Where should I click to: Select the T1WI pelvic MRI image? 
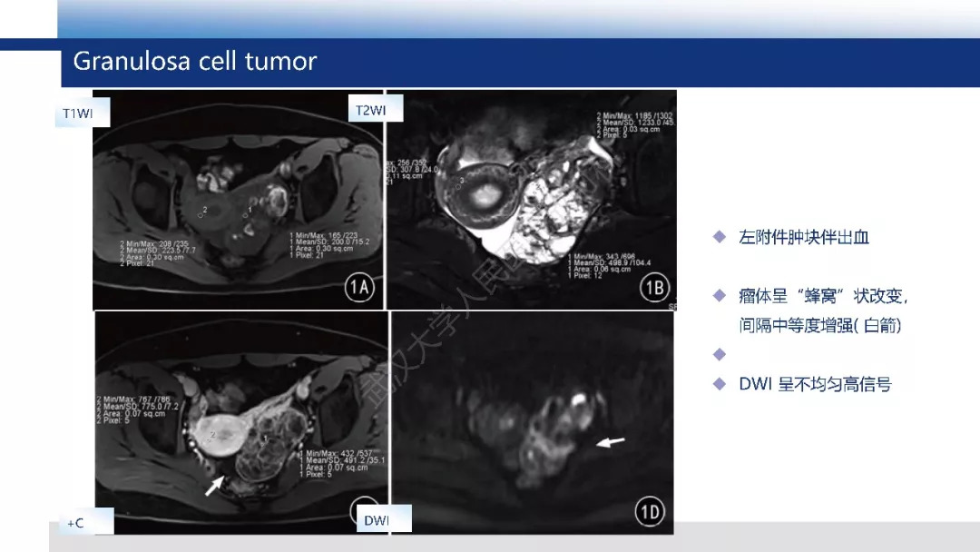coord(238,200)
